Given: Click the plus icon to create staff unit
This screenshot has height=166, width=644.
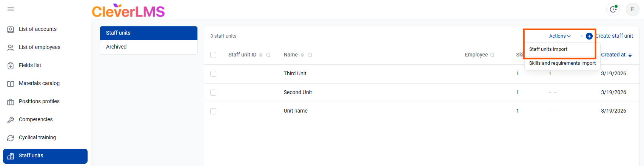Looking at the screenshot, I should [x=589, y=36].
